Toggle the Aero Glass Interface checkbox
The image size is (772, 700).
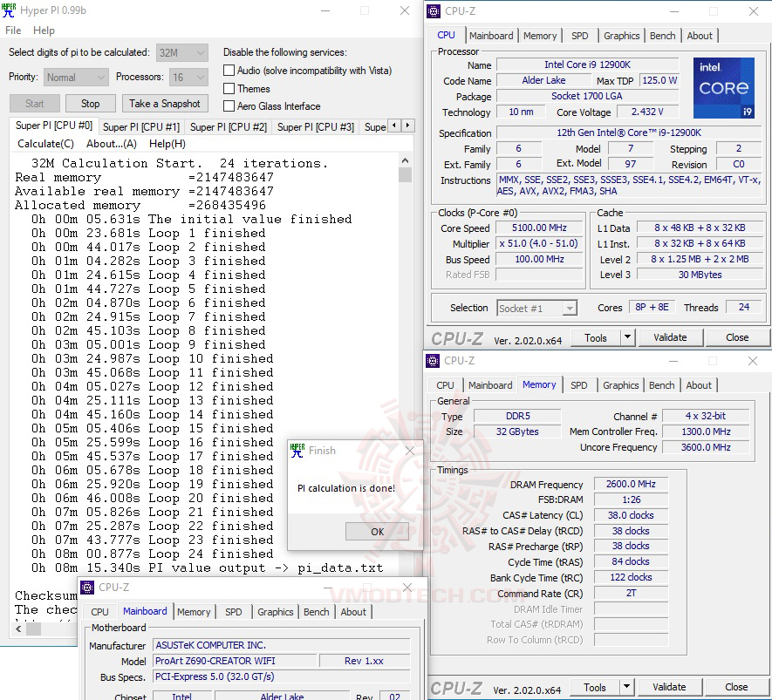229,105
